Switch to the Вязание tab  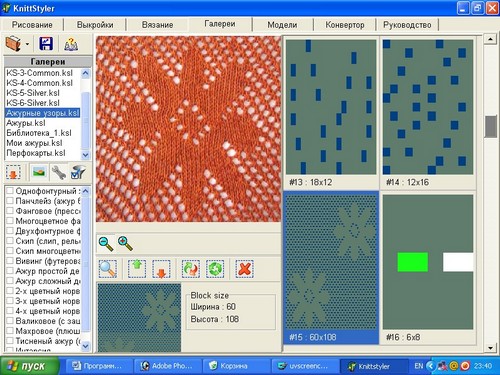click(157, 25)
